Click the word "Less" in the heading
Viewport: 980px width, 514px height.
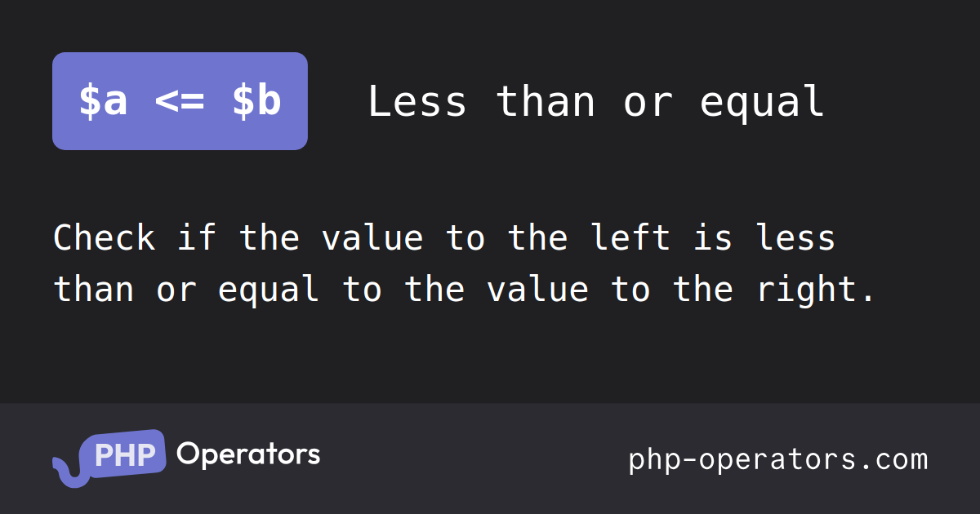(418, 102)
